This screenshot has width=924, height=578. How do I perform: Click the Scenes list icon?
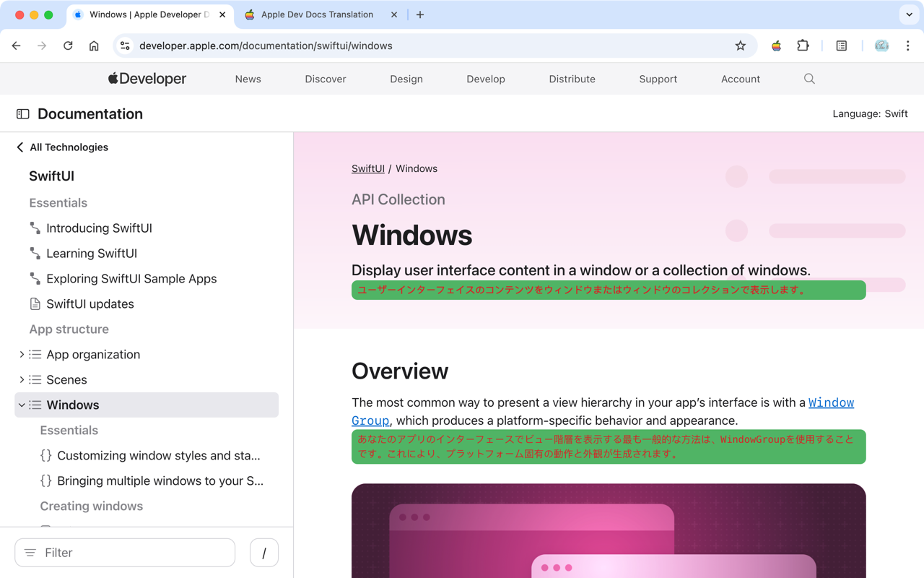point(35,380)
